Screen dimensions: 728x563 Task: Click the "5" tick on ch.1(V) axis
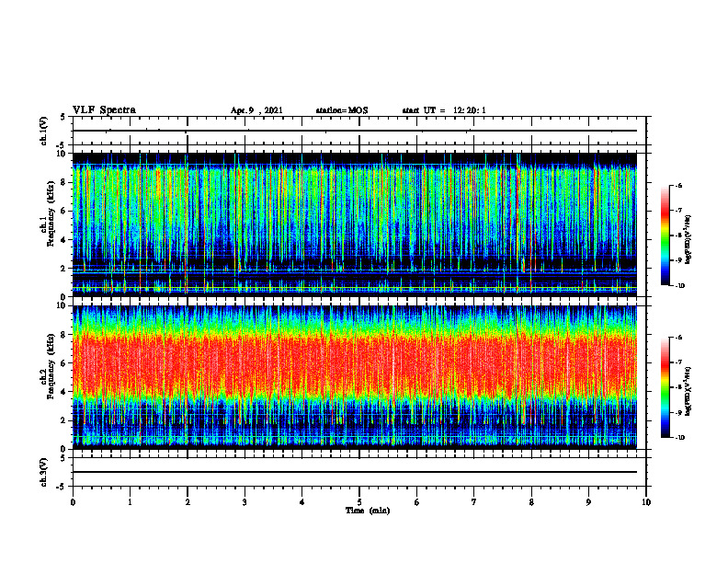click(64, 117)
